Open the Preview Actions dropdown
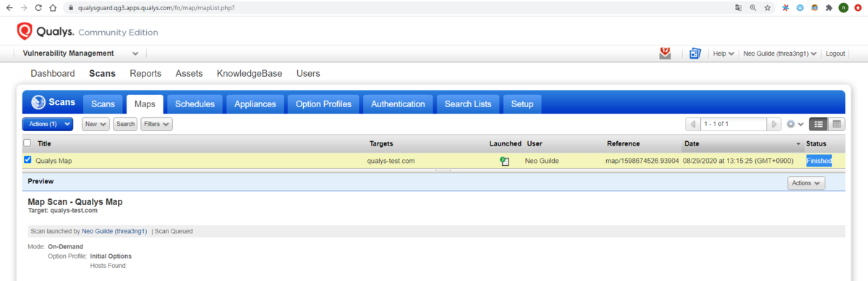 806,183
